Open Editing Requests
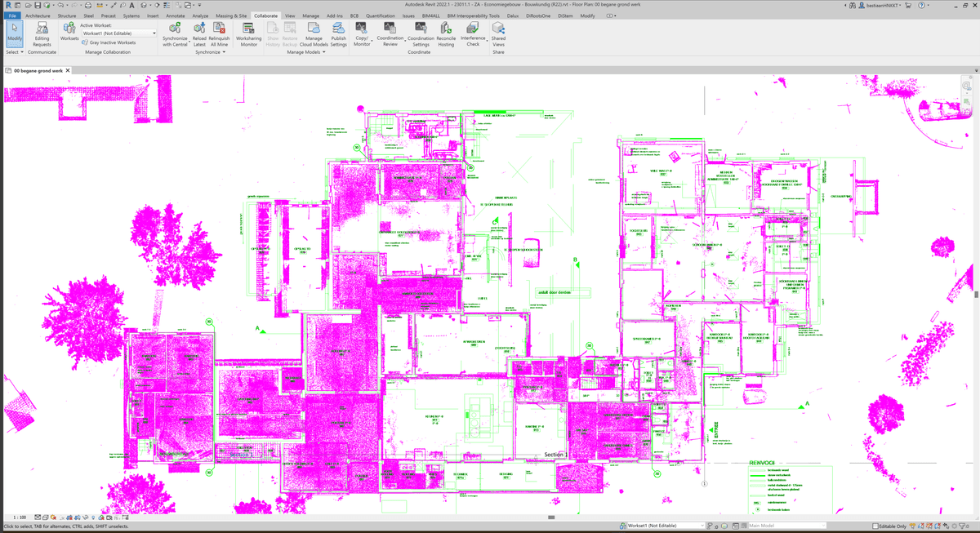 (42, 33)
